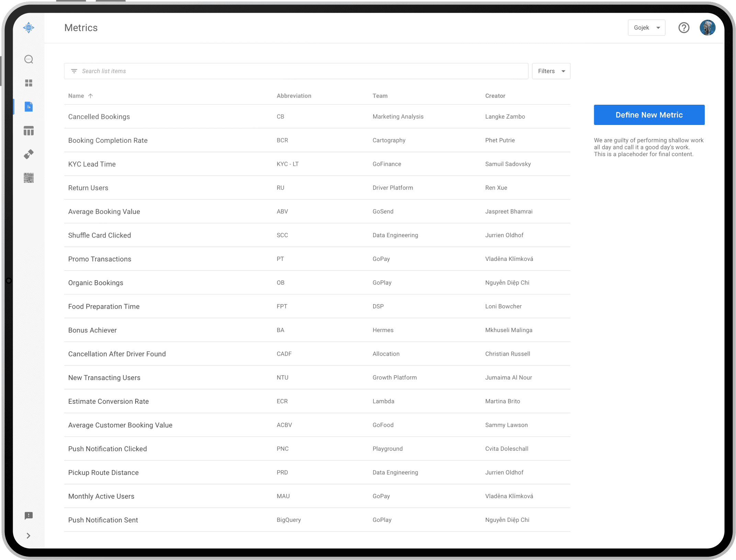Click the Define New Metric button

point(649,115)
